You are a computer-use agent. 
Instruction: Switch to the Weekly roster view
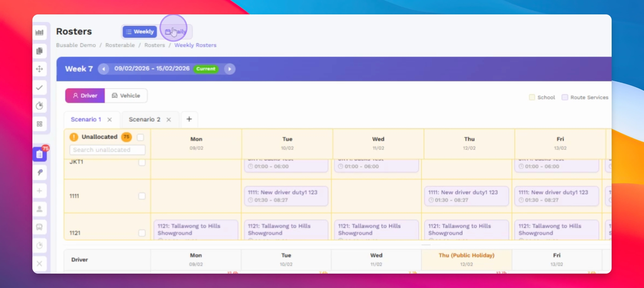pos(139,32)
